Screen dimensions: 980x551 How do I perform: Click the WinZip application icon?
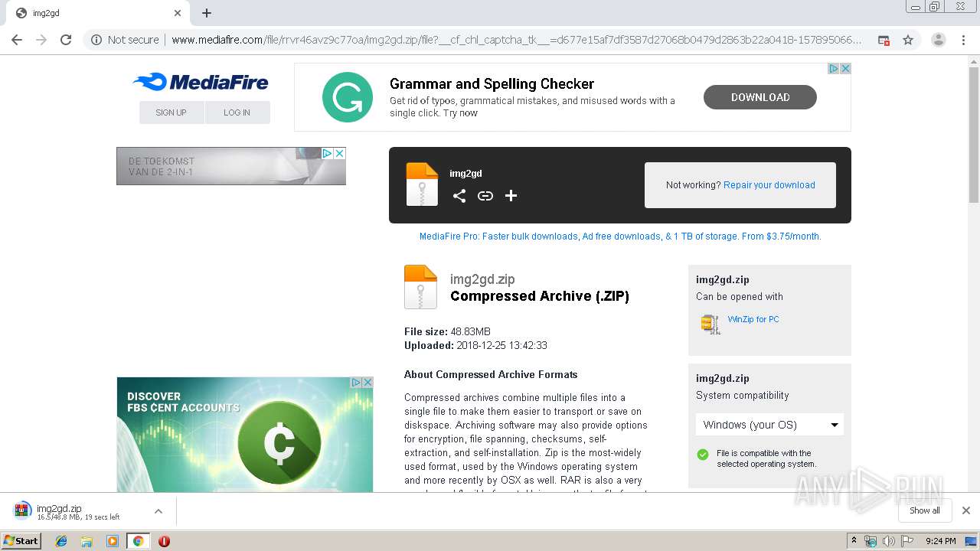coord(710,324)
